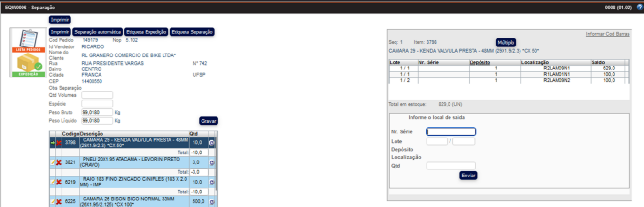This screenshot has width=644, height=207.
Task: Focus the Nr. Série input field
Action: tap(451, 132)
